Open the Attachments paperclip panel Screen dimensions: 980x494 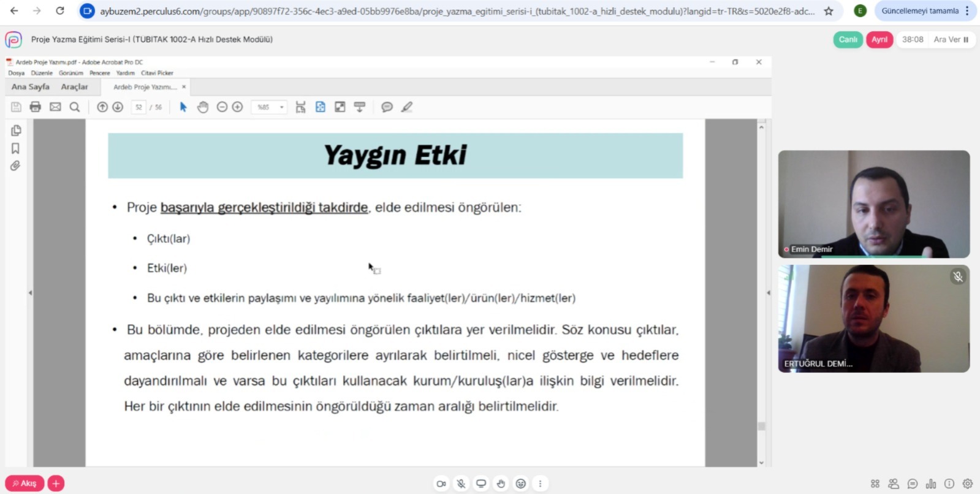16,166
